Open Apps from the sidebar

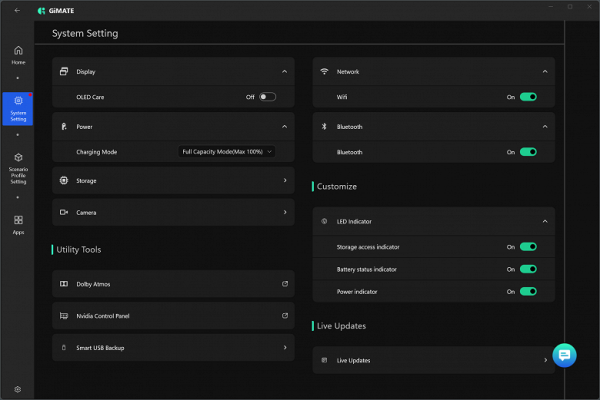(18, 224)
